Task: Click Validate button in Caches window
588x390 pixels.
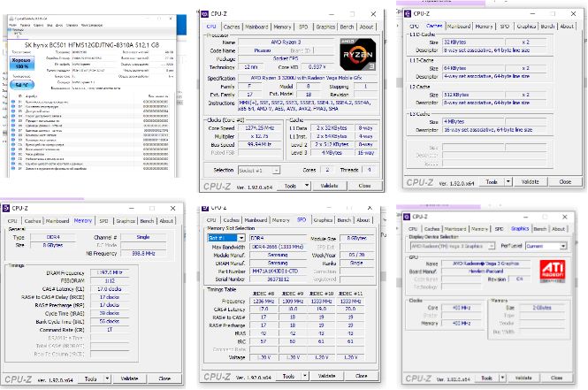Action: [531, 182]
